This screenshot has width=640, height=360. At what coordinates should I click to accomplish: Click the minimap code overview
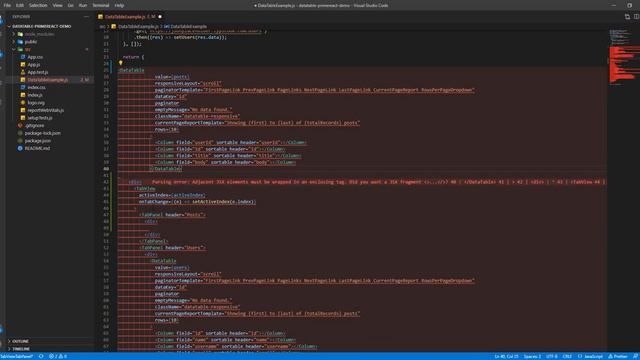click(623, 57)
